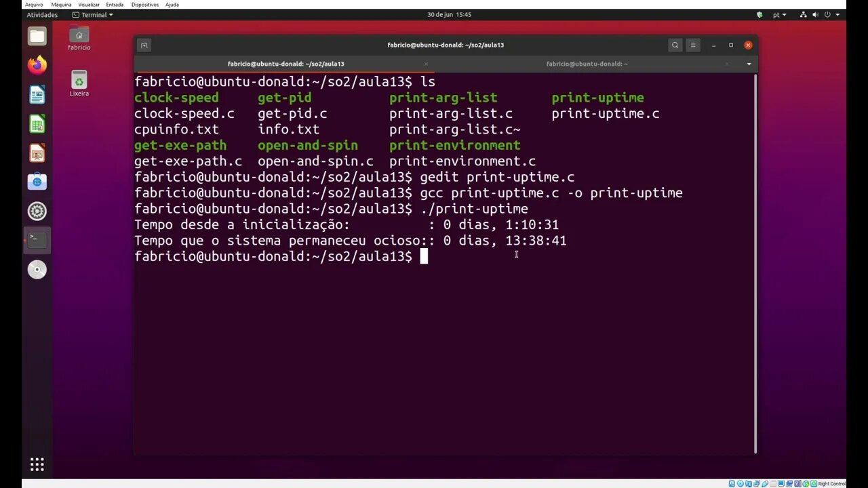Viewport: 868px width, 488px height.
Task: Click the print-environment executable name
Action: (x=455, y=145)
